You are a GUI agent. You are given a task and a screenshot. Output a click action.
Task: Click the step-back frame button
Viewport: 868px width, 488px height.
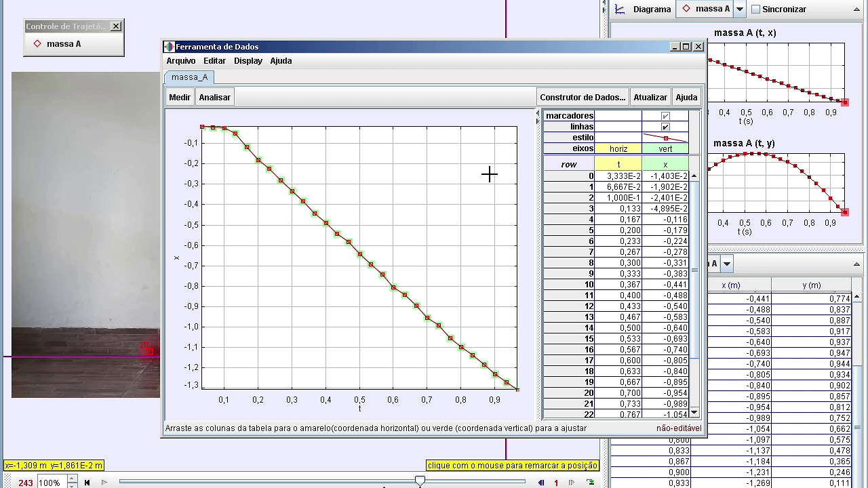541,483
